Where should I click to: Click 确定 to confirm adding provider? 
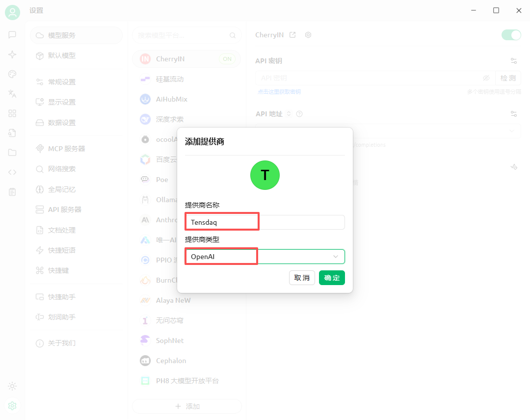pos(332,278)
